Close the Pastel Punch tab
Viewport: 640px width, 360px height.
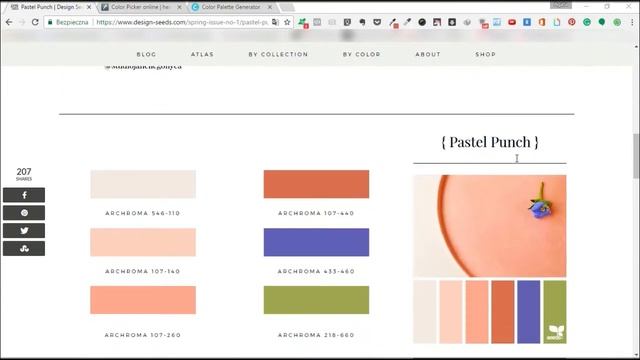[89, 7]
